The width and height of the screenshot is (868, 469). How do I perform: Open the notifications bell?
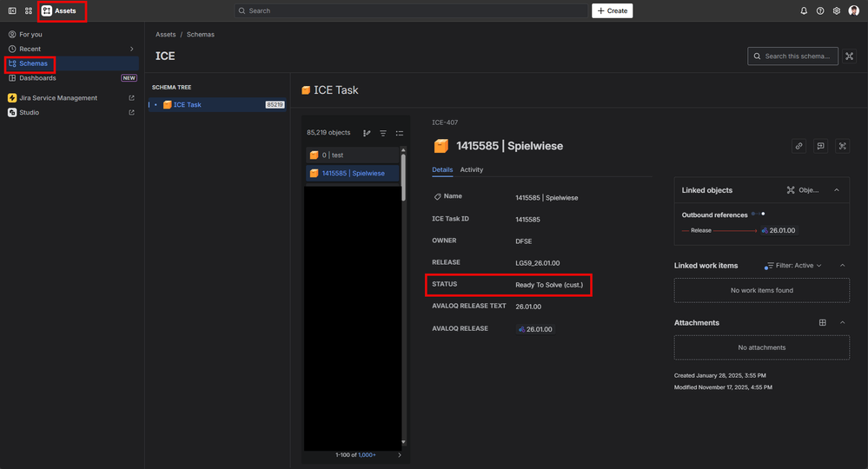tap(804, 10)
